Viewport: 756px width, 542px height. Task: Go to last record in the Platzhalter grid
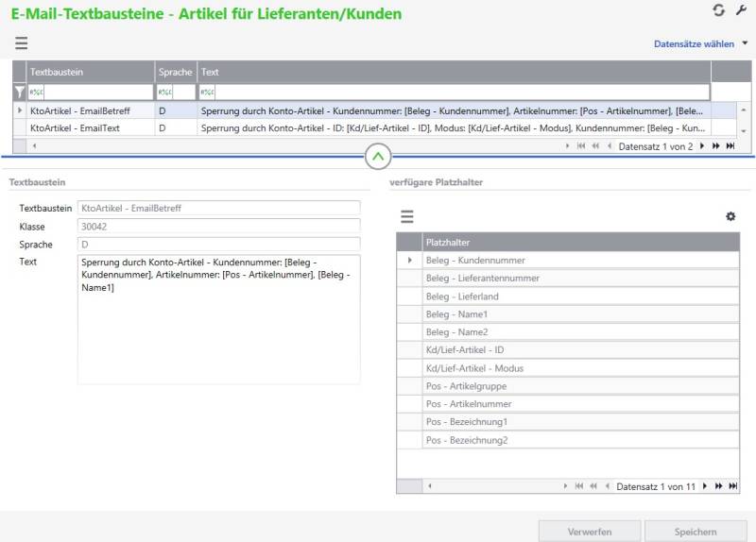coord(732,486)
